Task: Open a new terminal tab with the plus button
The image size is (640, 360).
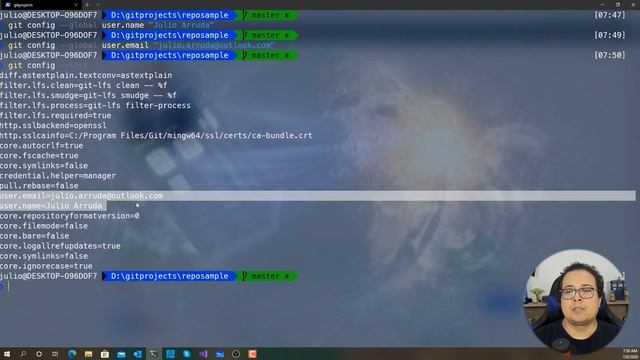Action: 87,5
